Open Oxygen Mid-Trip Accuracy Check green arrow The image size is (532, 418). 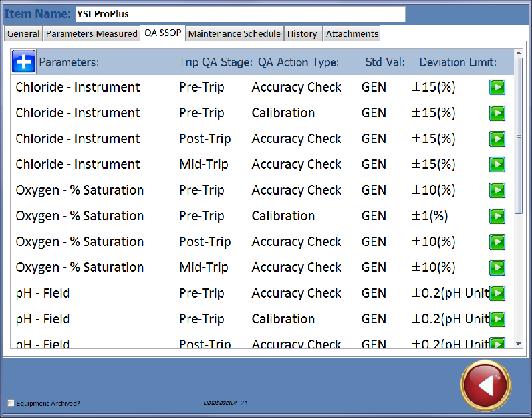[x=497, y=268]
